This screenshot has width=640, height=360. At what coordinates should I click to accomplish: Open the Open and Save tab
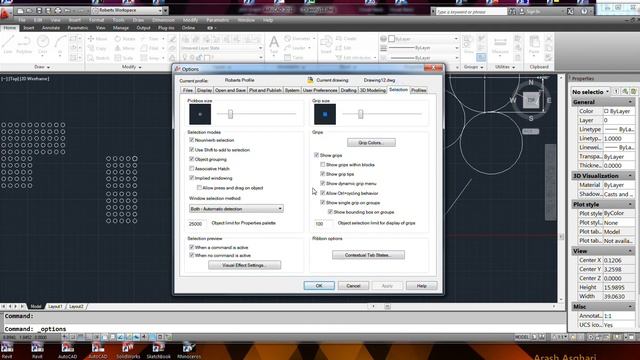pos(230,90)
